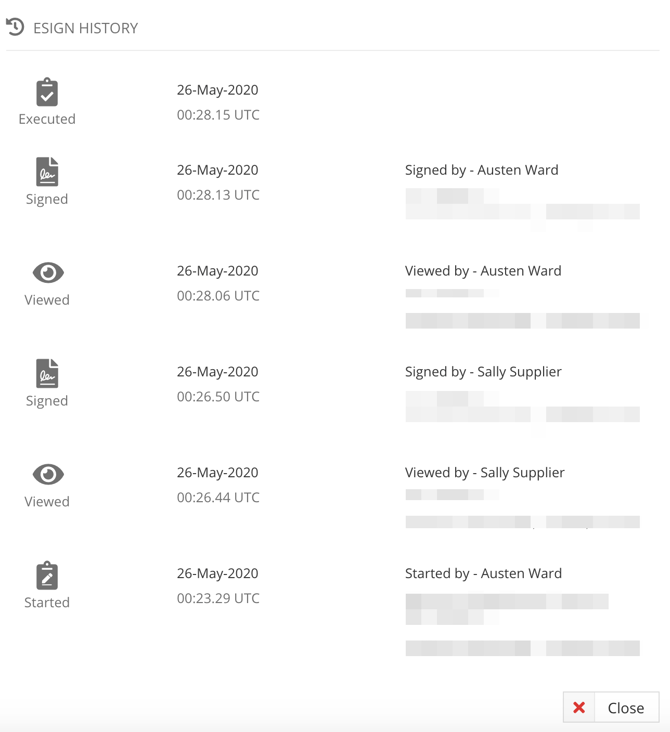Click the Viewed eye icon for Sally Supplier

[x=48, y=474]
